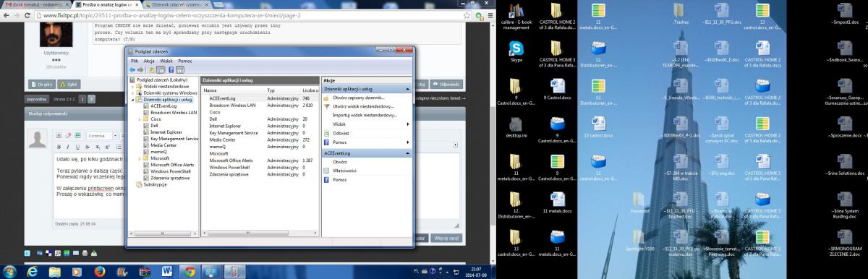Screen dimensions: 868x279
Task: Open Firefox from the taskbar
Action: (99, 271)
